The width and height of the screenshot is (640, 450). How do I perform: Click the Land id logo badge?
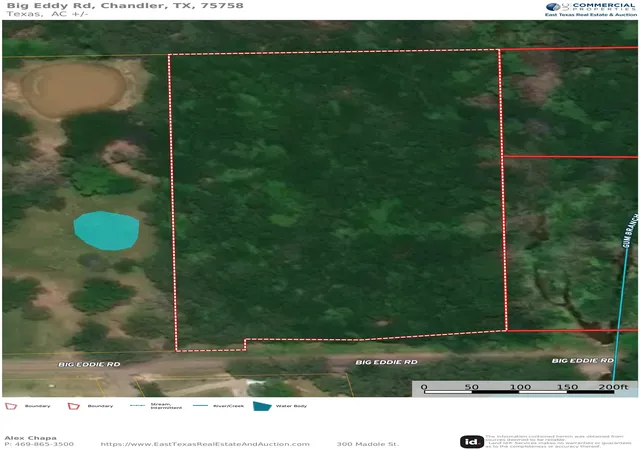click(471, 441)
